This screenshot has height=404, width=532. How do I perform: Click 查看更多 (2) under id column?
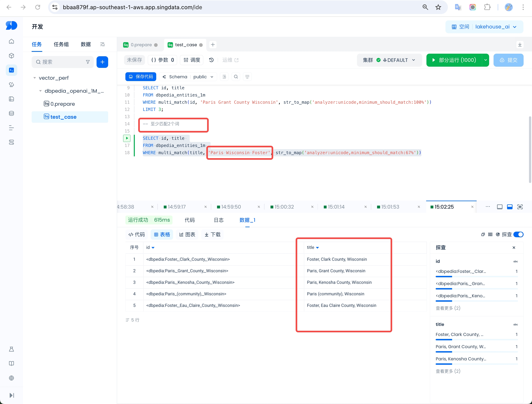point(448,308)
